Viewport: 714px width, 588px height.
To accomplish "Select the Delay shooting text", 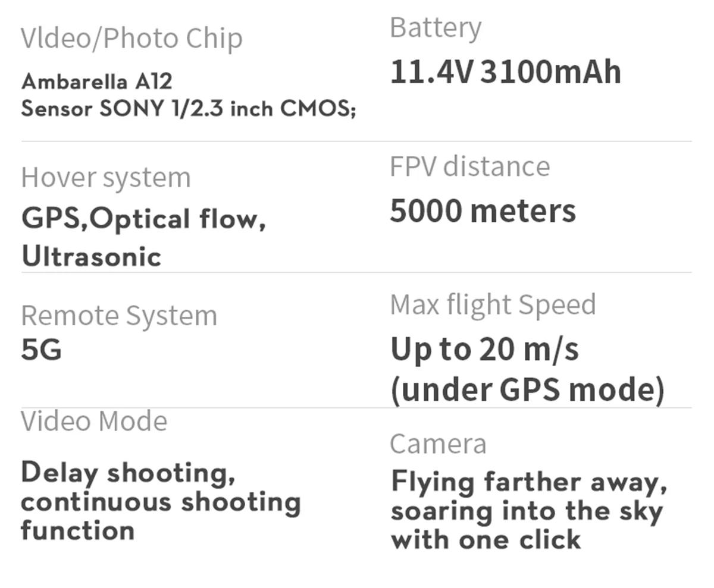I will click(128, 473).
